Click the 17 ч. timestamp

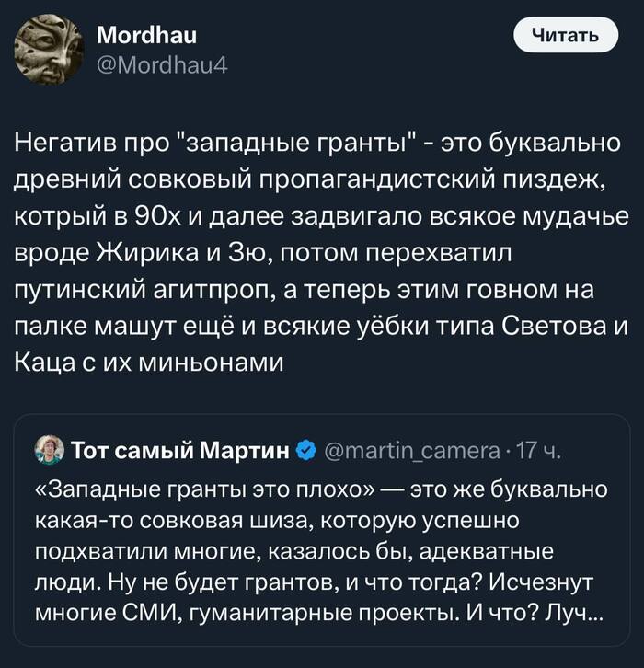[536, 451]
